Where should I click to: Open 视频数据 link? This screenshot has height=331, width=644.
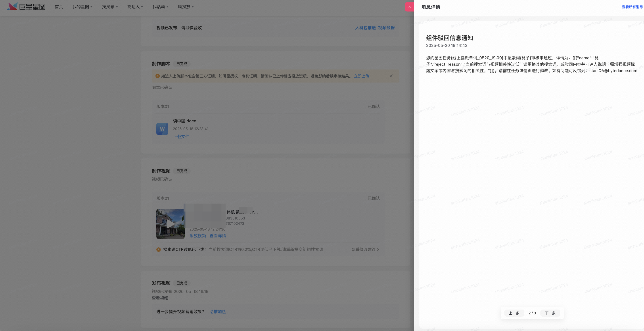click(386, 28)
